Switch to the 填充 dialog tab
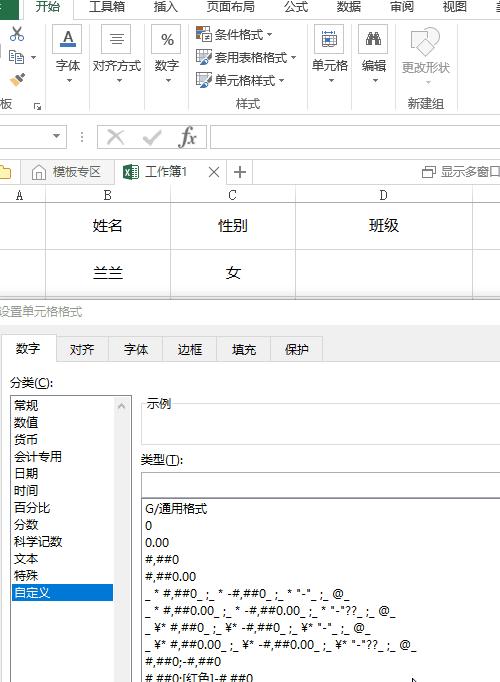Image resolution: width=500 pixels, height=682 pixels. 243,349
